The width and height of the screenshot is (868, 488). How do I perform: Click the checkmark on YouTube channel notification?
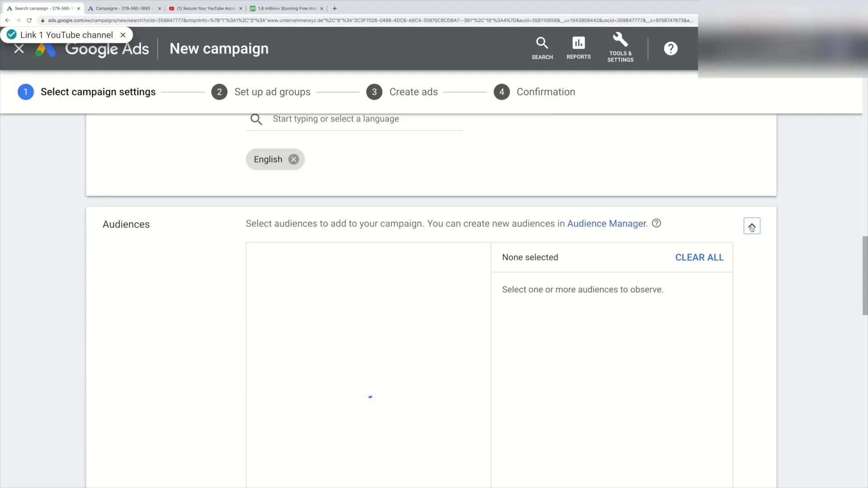[x=12, y=35]
